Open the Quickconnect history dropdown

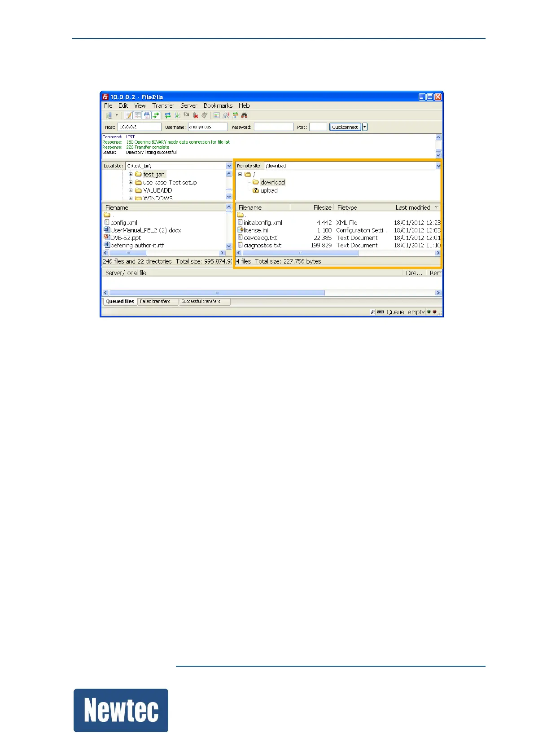point(365,127)
